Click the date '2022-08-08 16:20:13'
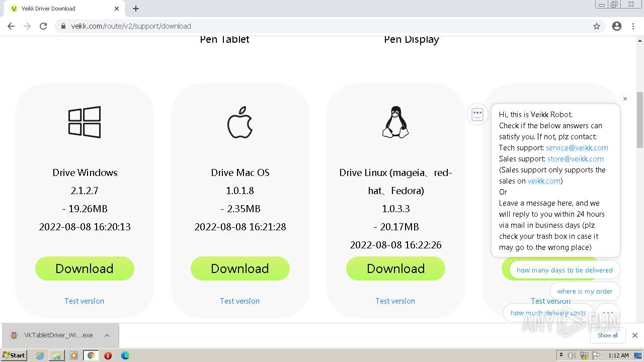The width and height of the screenshot is (644, 362). [85, 227]
